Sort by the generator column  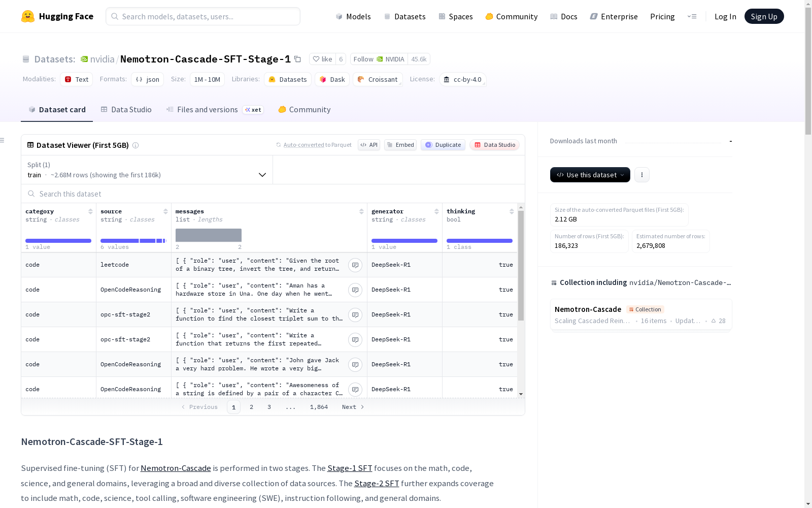coord(436,211)
